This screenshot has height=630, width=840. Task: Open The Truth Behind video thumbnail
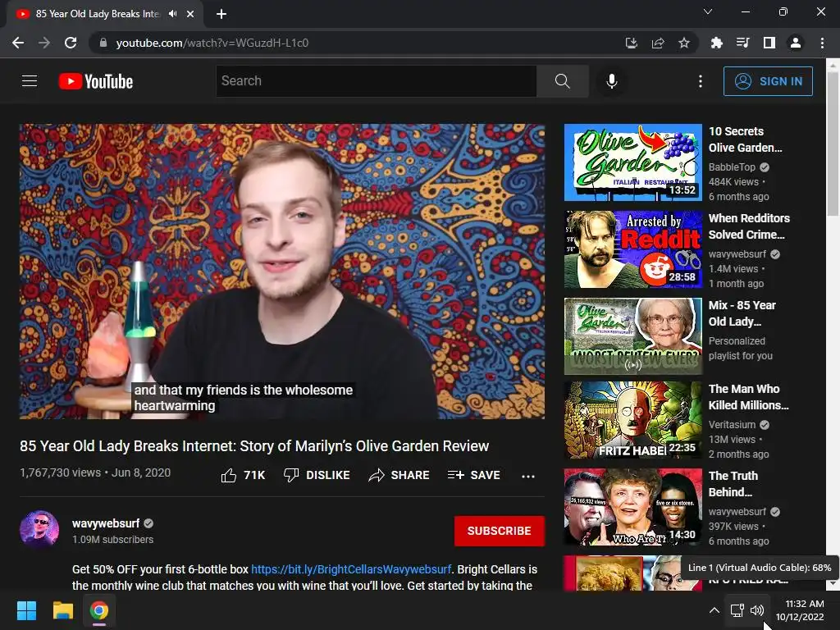coord(632,507)
